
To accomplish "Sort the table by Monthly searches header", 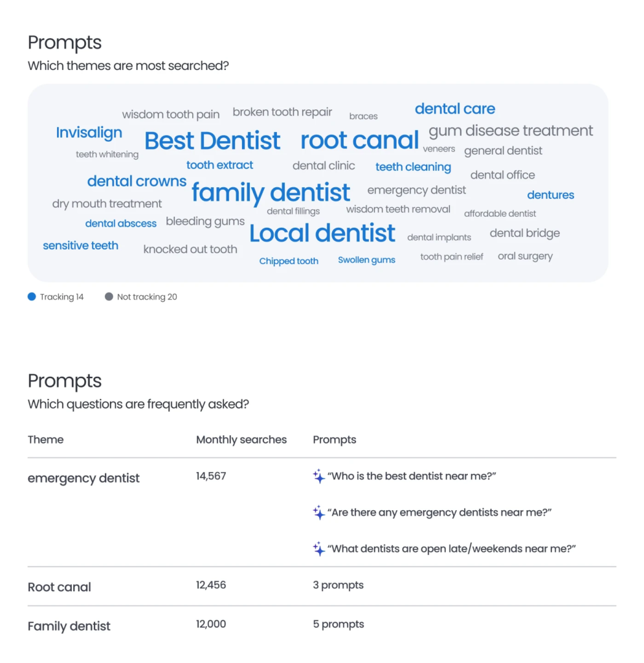I will [241, 440].
